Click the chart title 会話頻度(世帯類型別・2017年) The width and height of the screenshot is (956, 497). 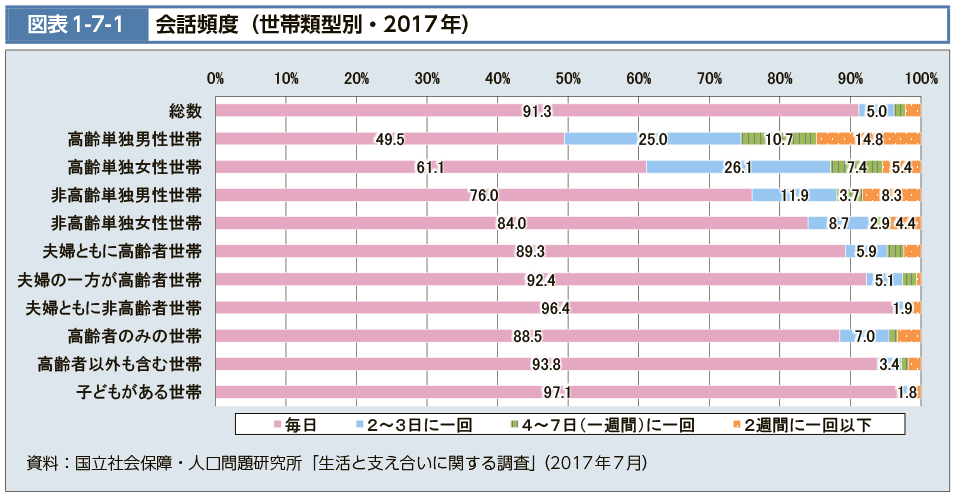pos(311,24)
